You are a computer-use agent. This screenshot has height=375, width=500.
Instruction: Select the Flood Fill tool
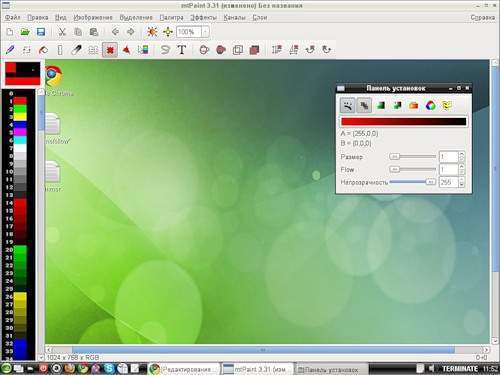(x=43, y=50)
